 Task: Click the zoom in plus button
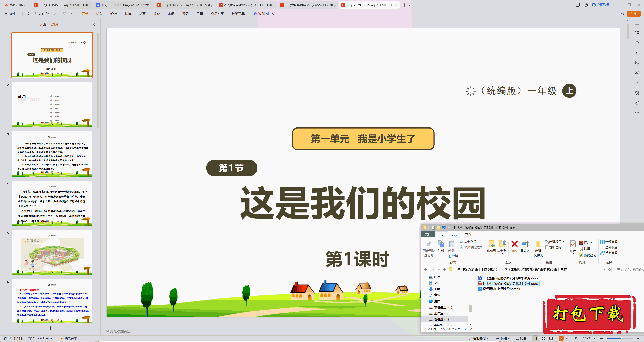pyautogui.click(x=638, y=338)
